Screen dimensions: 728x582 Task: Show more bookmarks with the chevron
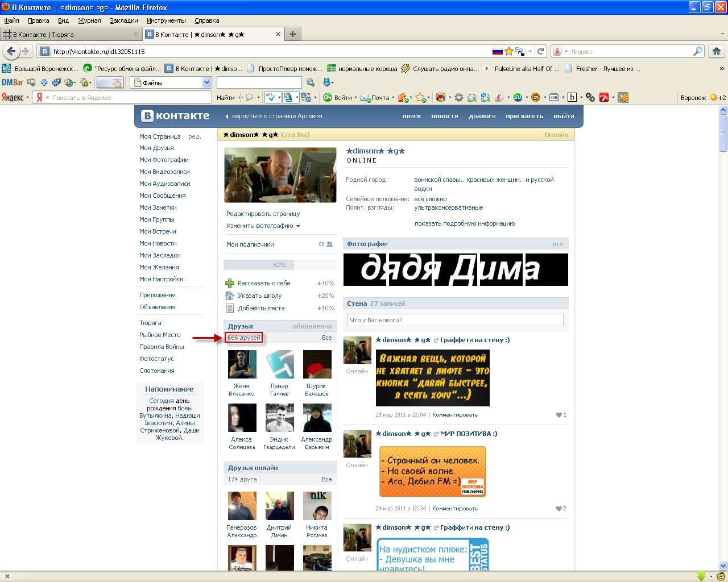(x=722, y=68)
